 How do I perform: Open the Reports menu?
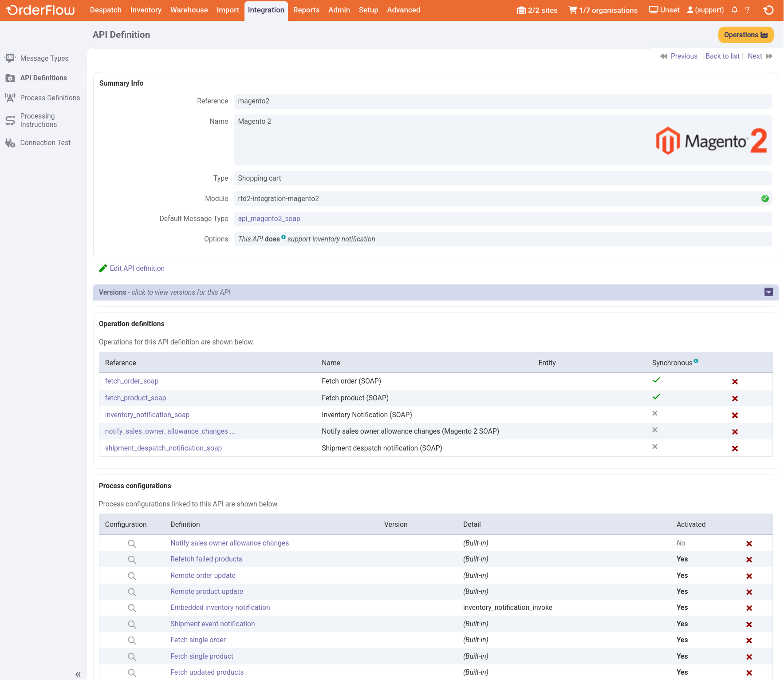306,10
